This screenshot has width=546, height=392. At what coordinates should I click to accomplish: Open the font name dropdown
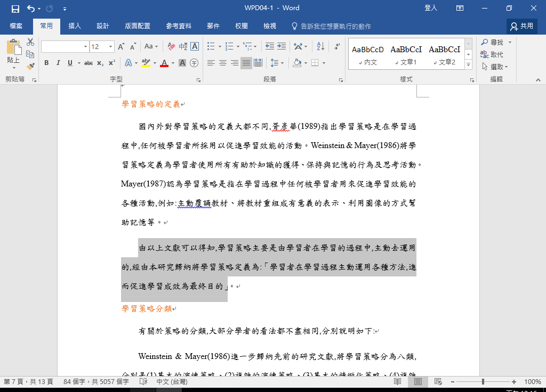tap(85, 47)
